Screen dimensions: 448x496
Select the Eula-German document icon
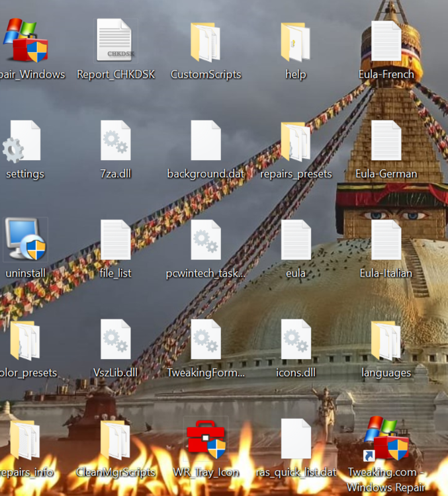pos(386,140)
